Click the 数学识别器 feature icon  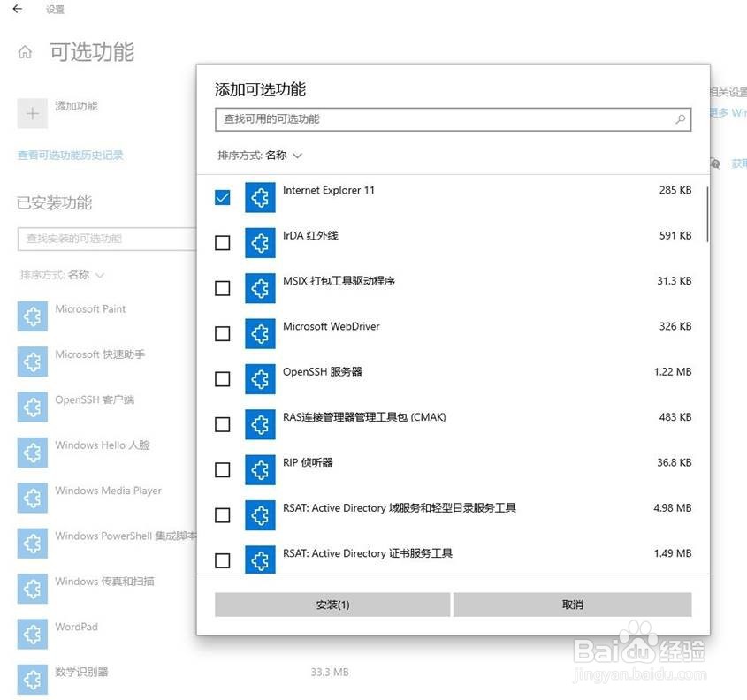click(x=33, y=680)
